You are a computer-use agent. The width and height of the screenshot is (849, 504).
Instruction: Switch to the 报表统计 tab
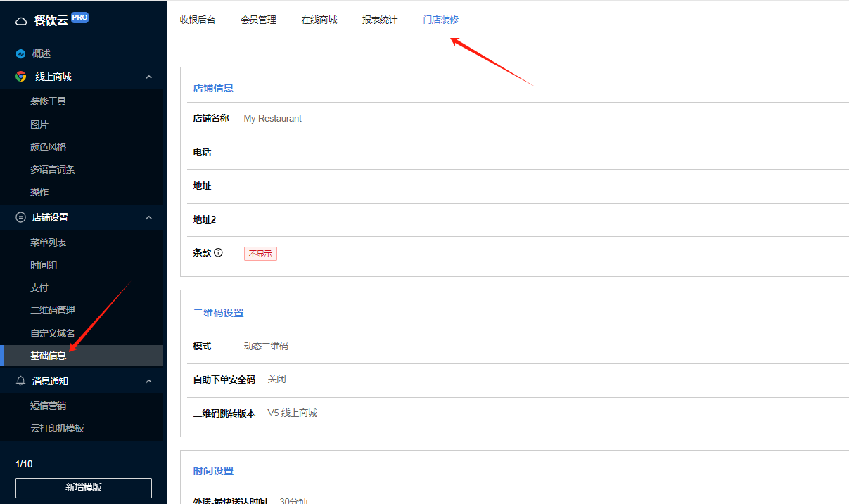point(380,20)
